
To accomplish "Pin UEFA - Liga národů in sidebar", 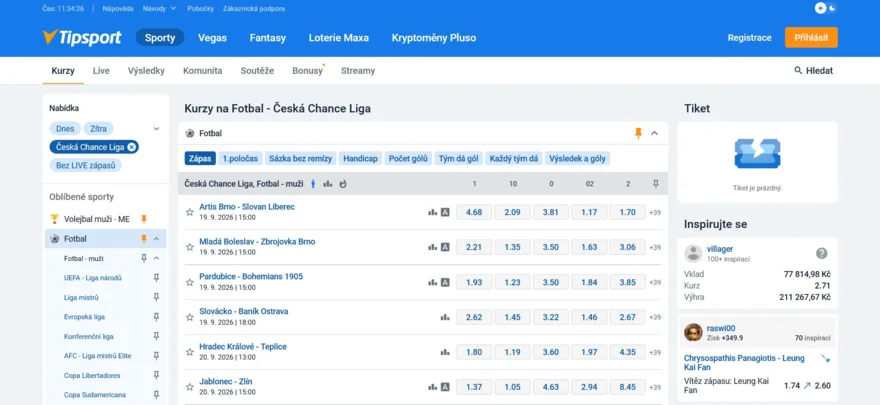I will 157,278.
